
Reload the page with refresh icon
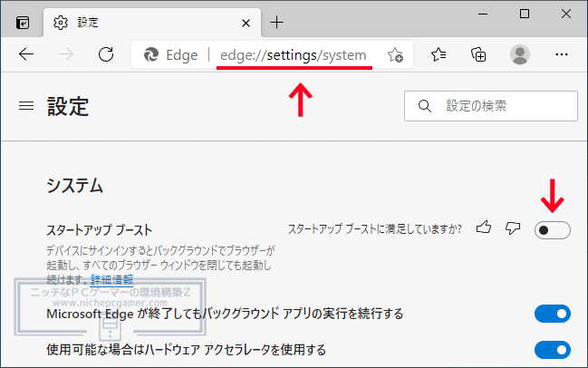point(106,54)
